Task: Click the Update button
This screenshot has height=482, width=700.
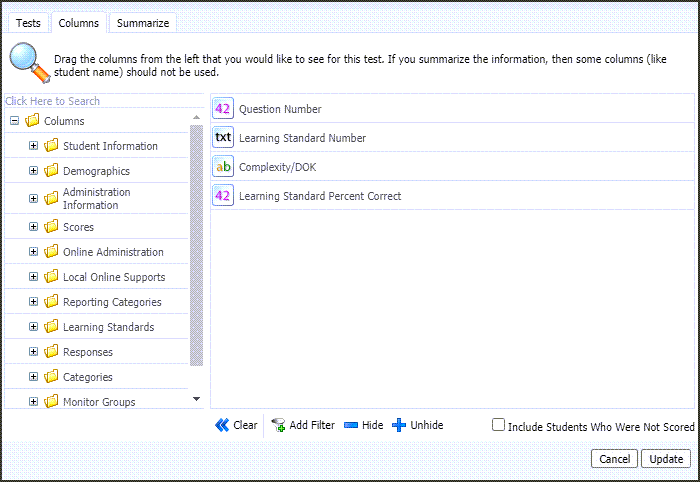Action: 666,459
